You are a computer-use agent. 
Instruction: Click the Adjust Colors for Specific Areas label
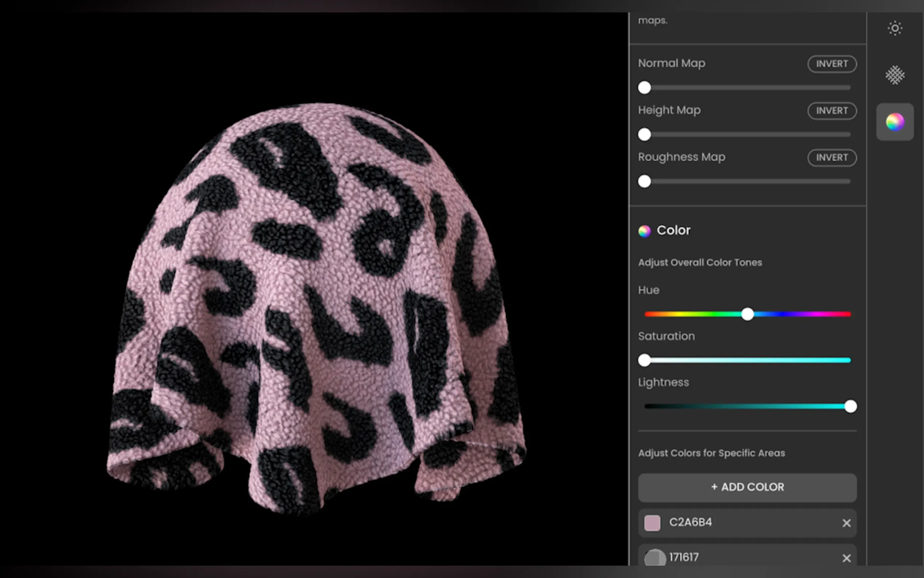[711, 453]
